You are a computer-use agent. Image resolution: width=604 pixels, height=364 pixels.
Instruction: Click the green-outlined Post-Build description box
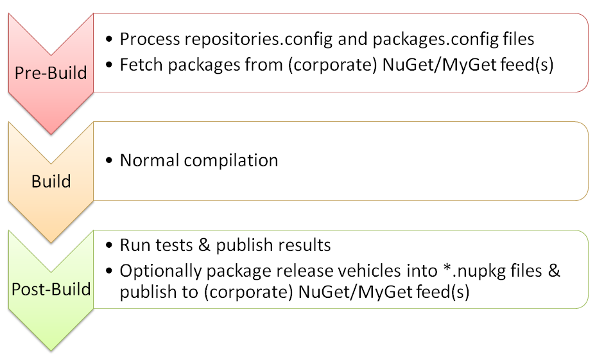[341, 269]
